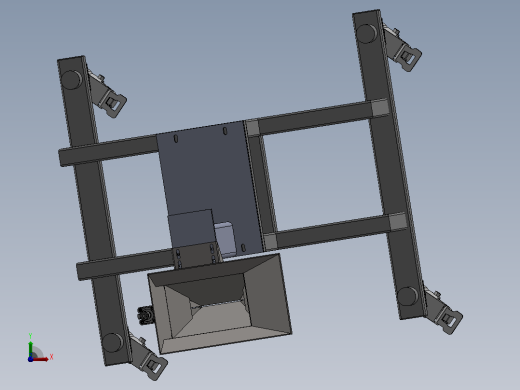
Task: Select the upper cross beam right of the plate
Action: [317, 117]
